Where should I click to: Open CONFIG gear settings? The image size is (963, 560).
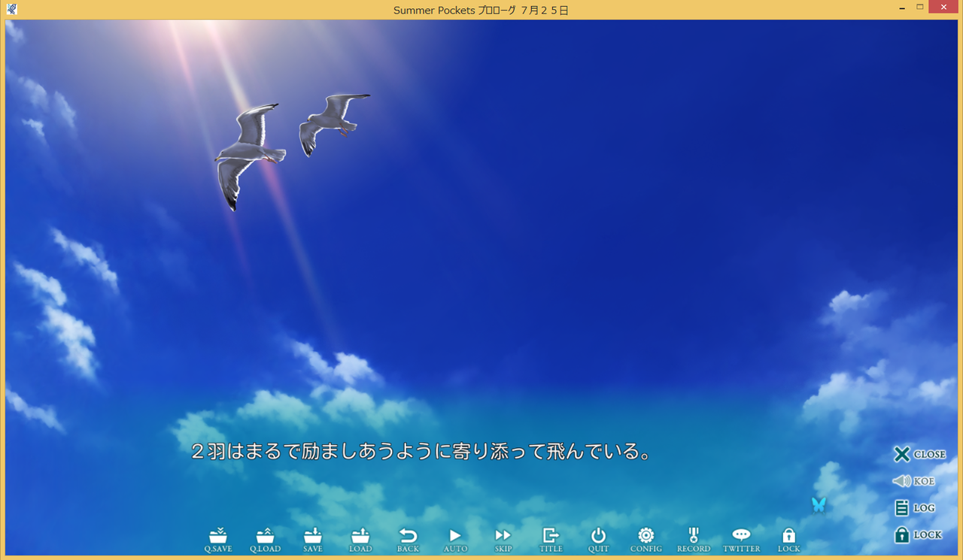646,540
